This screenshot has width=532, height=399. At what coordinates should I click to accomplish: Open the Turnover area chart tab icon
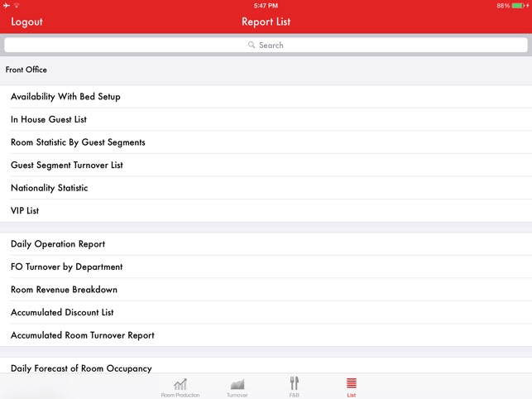pos(237,384)
